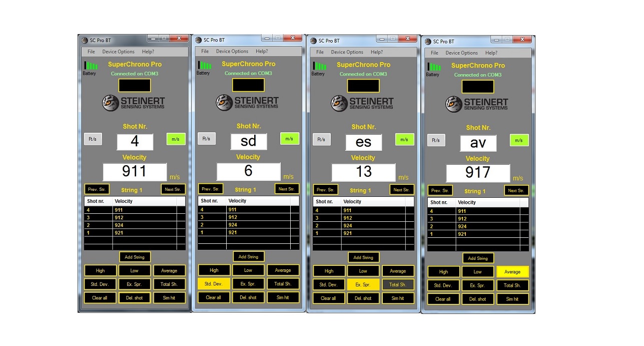
Task: Click Prev. Str. in the Shot Nr. 4 window
Action: click(97, 189)
